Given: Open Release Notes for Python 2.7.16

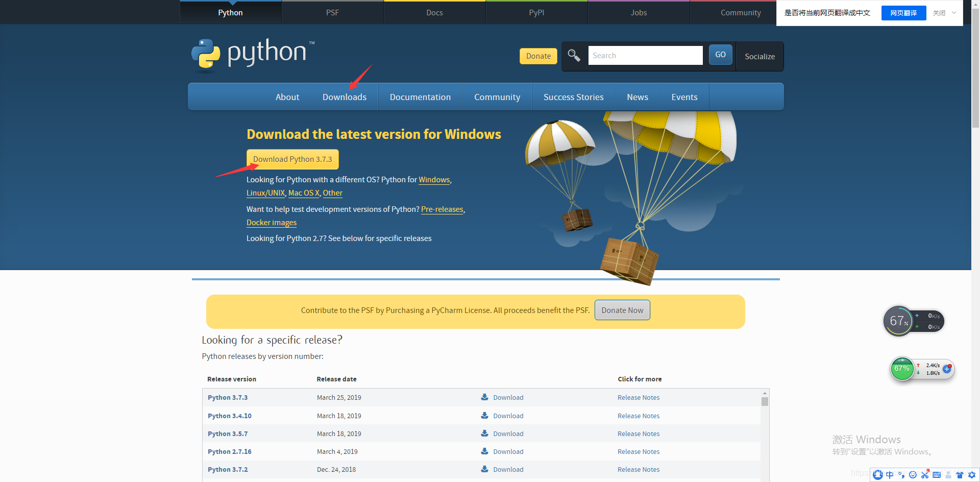Looking at the screenshot, I should 639,451.
